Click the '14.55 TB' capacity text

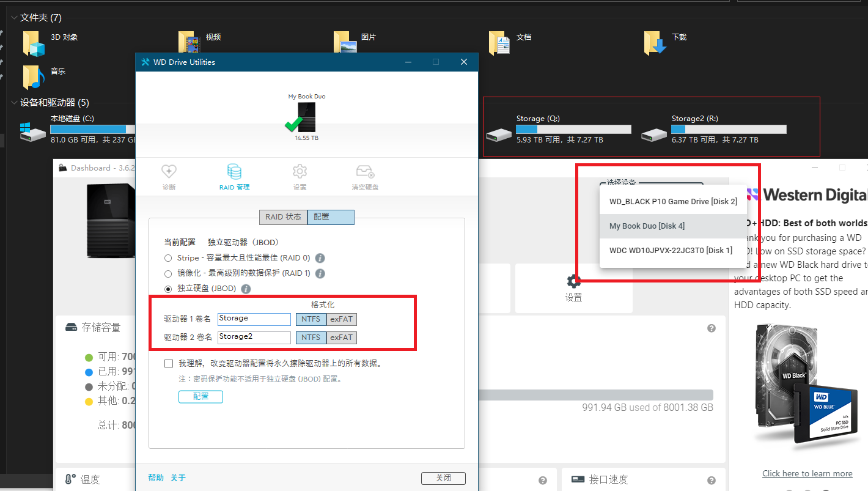[x=307, y=138]
